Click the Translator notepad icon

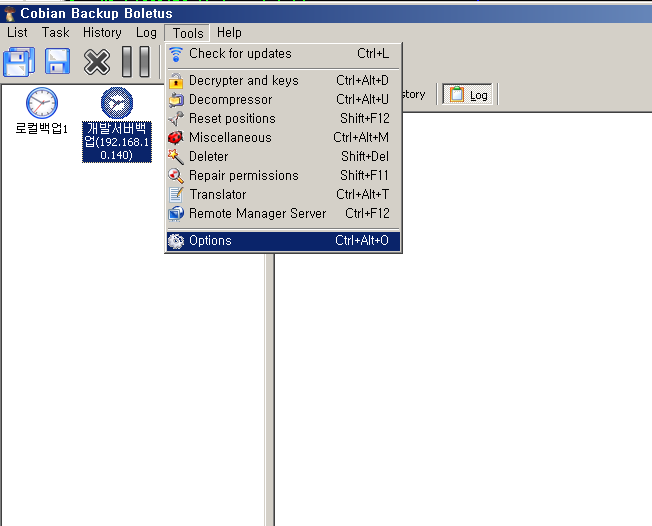pyautogui.click(x=176, y=195)
